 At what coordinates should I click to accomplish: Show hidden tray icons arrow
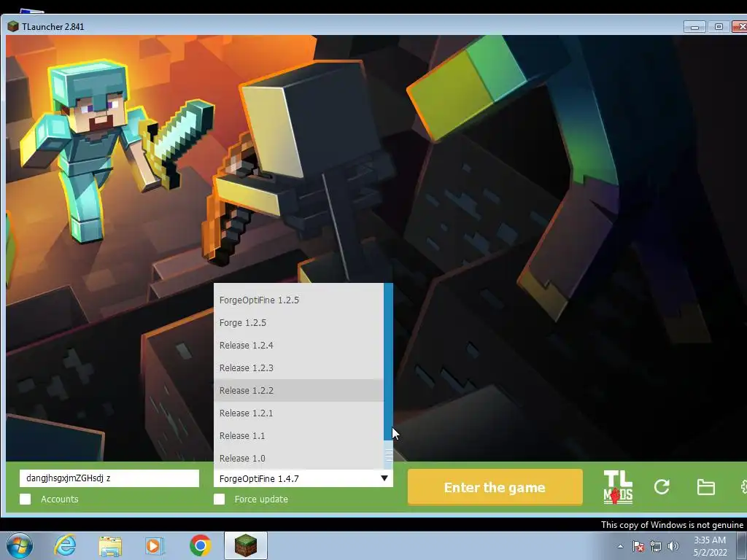620,546
